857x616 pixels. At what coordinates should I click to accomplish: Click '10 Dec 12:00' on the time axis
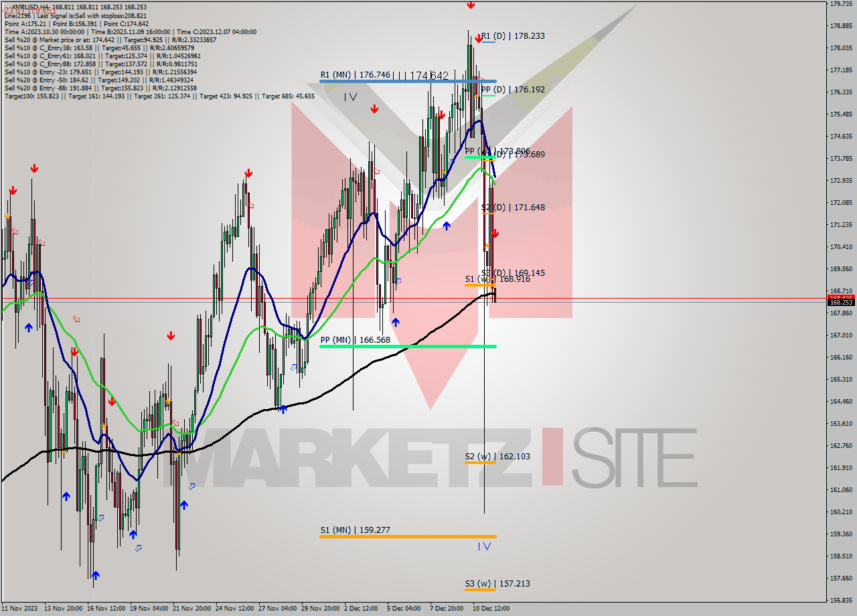tap(491, 609)
